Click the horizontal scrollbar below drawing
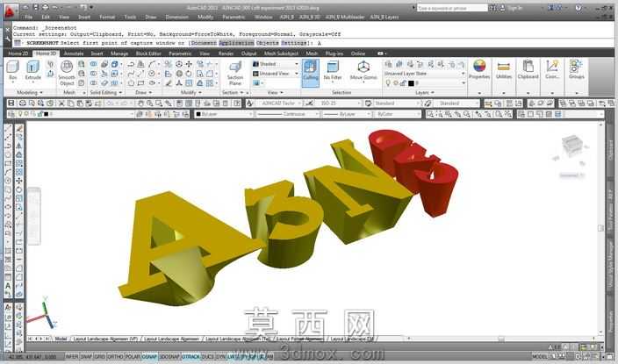Screen dimensions: 618x364 coord(500,339)
